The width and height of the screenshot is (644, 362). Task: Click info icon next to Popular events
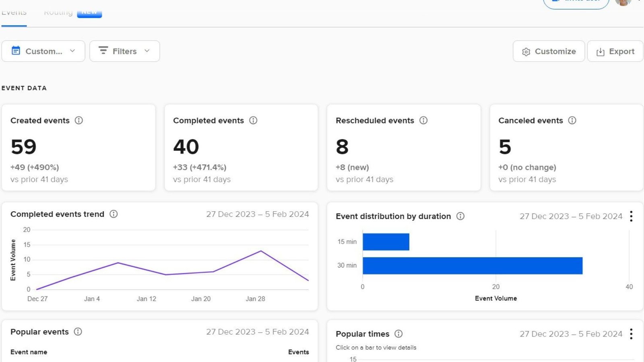tap(78, 332)
